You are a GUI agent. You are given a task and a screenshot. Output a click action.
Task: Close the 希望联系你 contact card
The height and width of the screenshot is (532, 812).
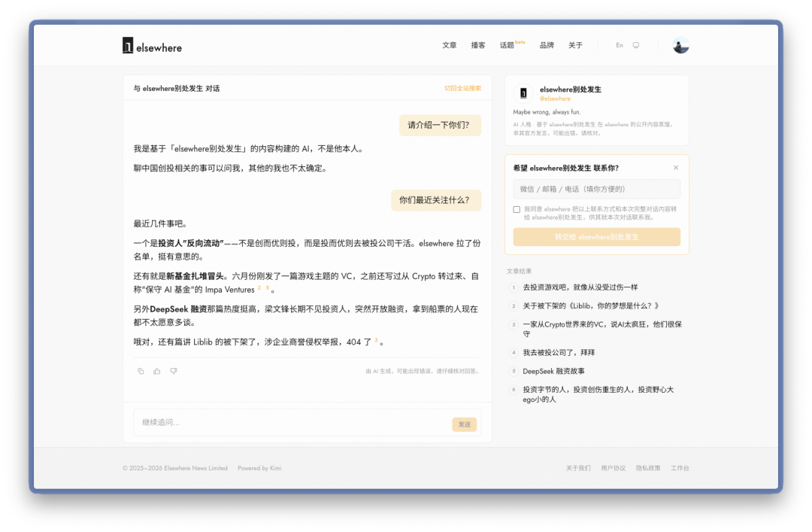(x=676, y=168)
